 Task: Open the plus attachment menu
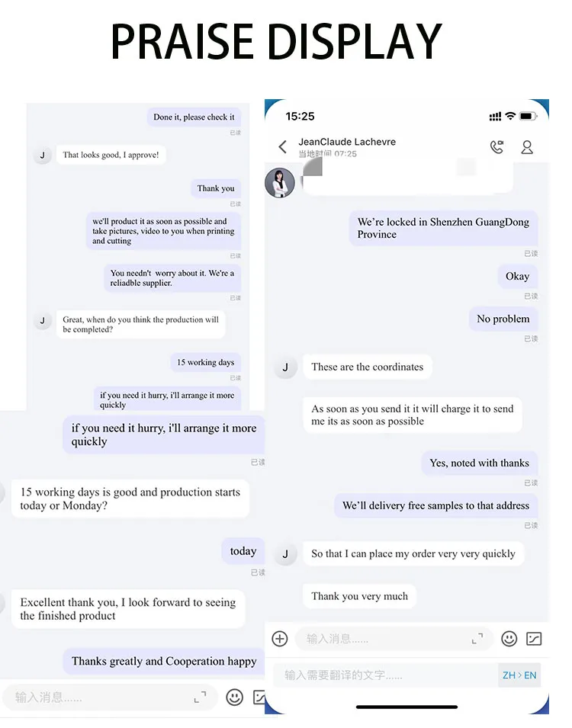280,639
